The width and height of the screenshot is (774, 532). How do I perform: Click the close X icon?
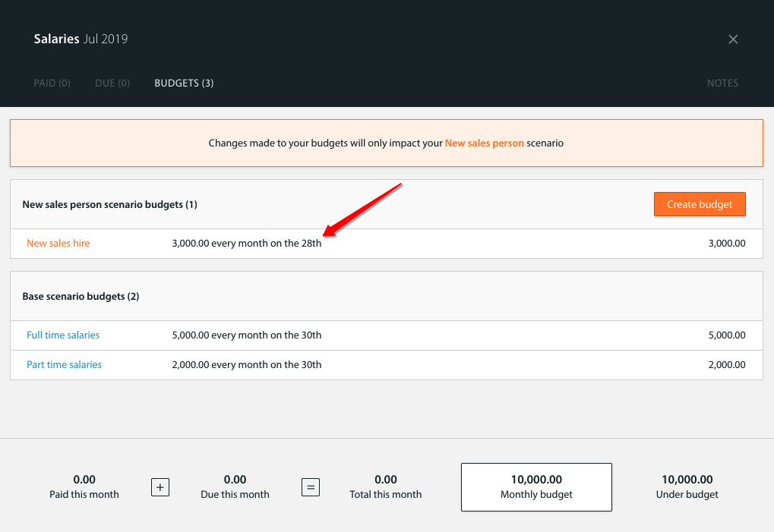(732, 39)
